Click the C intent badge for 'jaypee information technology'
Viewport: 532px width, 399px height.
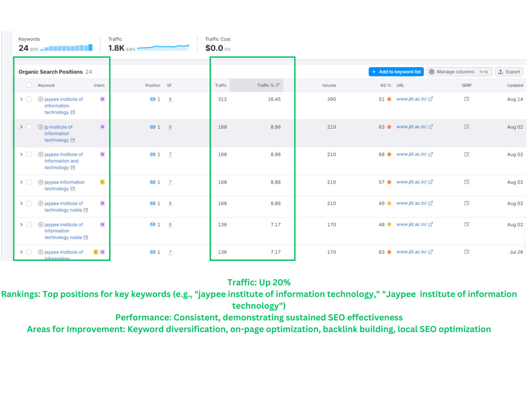(102, 182)
